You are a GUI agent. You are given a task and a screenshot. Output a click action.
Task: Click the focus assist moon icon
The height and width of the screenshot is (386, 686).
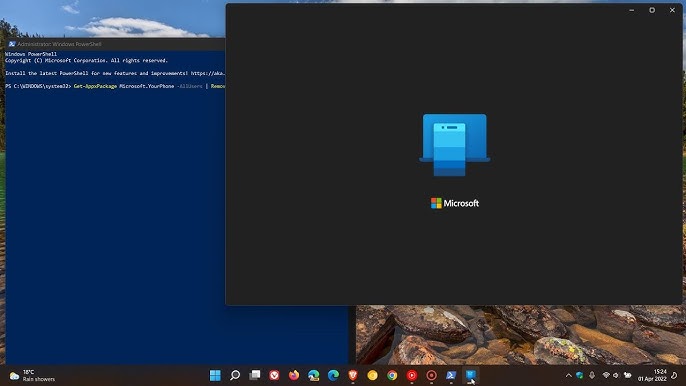(x=674, y=375)
